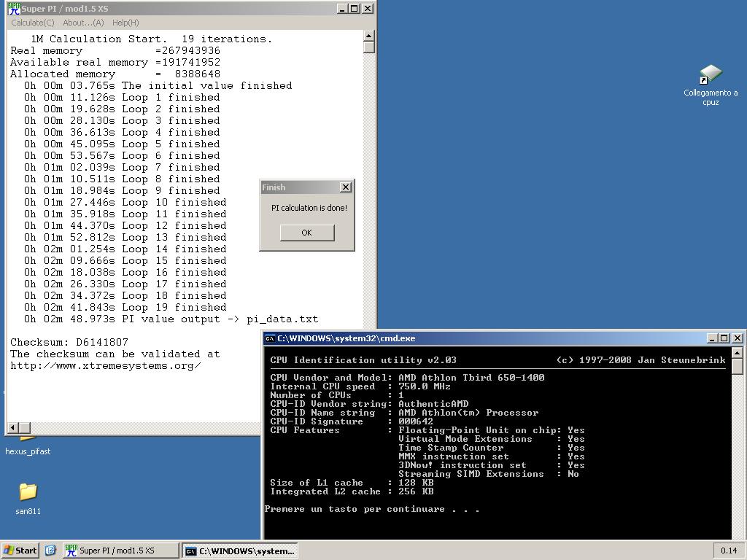
Task: Click 'CPU Identification utility v2.03' header
Action: pos(363,360)
